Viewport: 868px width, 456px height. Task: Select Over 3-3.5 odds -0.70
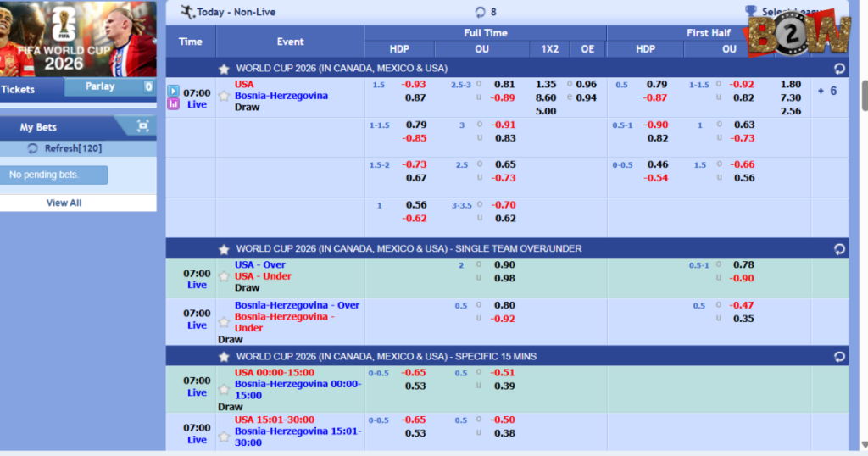(503, 205)
